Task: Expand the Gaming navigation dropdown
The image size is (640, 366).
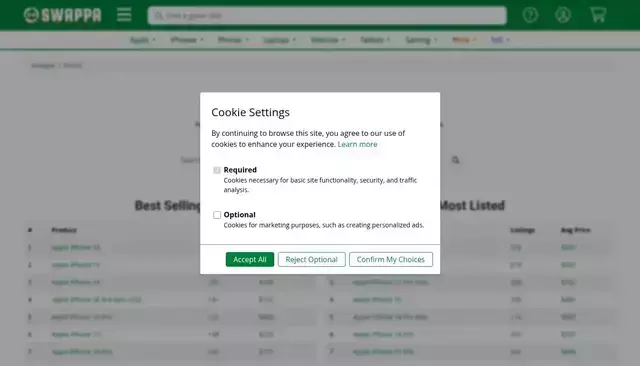Action: click(421, 40)
